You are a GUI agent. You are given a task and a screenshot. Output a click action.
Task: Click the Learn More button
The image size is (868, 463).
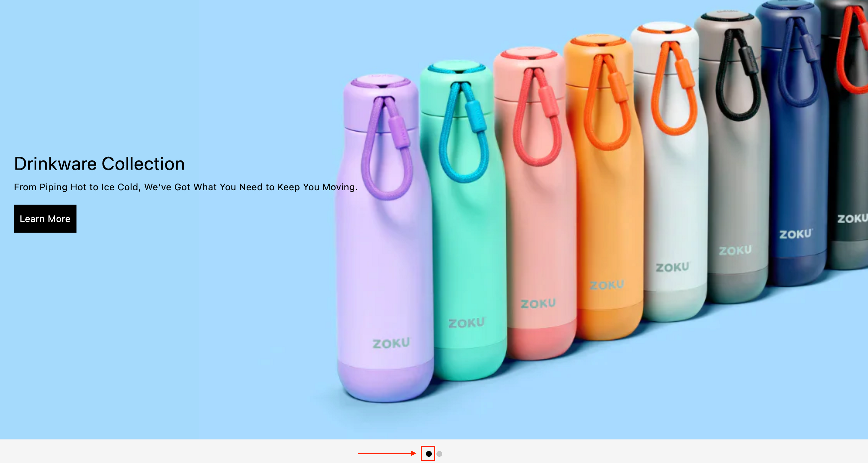tap(45, 219)
